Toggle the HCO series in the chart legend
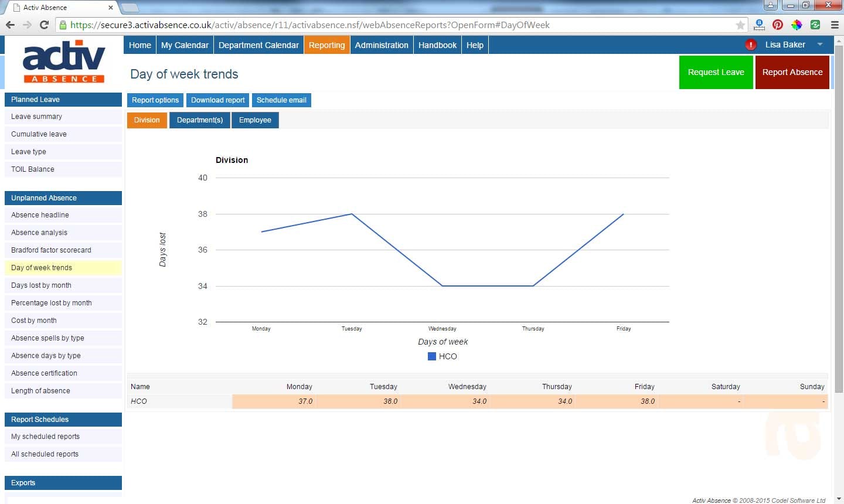 click(x=443, y=356)
